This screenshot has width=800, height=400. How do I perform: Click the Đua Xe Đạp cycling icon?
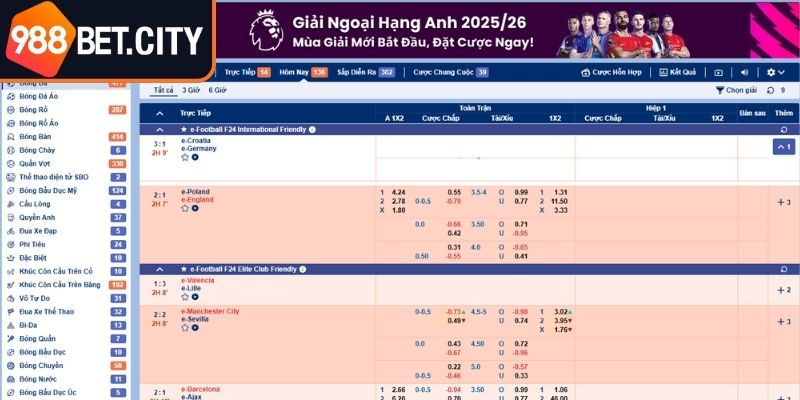(10, 231)
